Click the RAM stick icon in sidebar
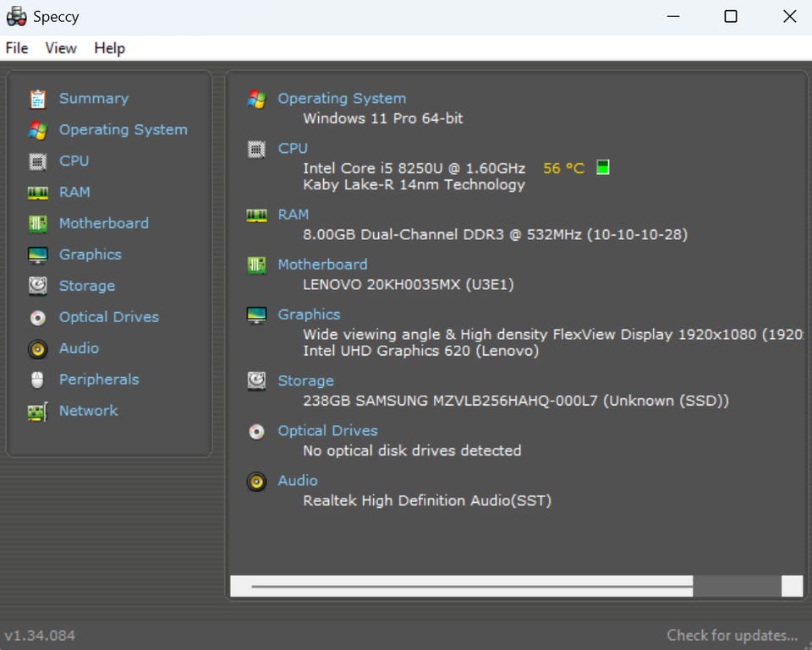 click(37, 193)
